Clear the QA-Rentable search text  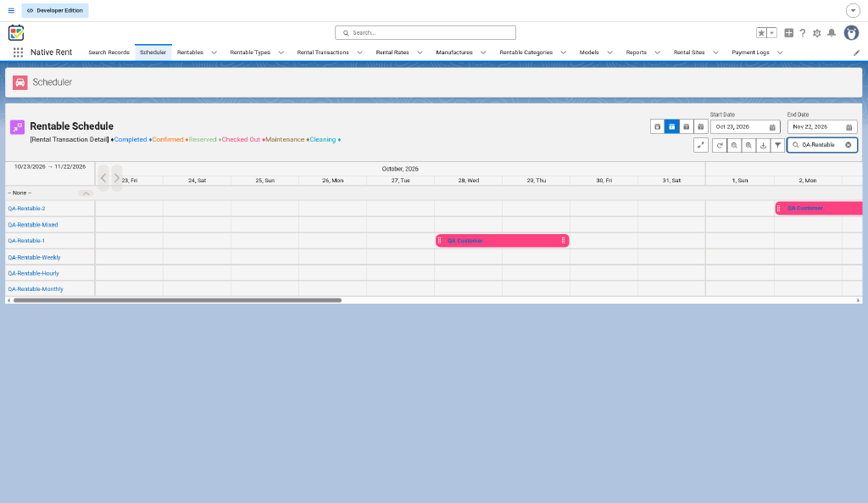coord(848,145)
